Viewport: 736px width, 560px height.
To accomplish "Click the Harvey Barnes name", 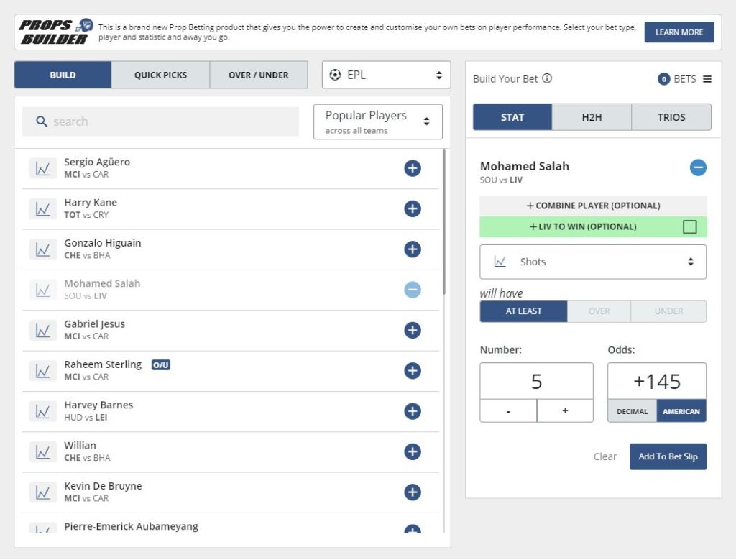I will [98, 405].
